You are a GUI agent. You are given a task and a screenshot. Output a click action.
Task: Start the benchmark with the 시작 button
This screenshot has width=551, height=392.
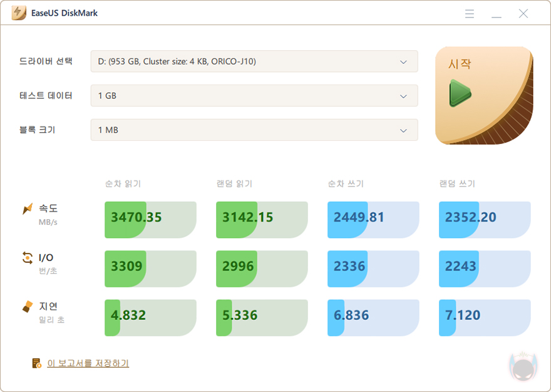click(484, 95)
